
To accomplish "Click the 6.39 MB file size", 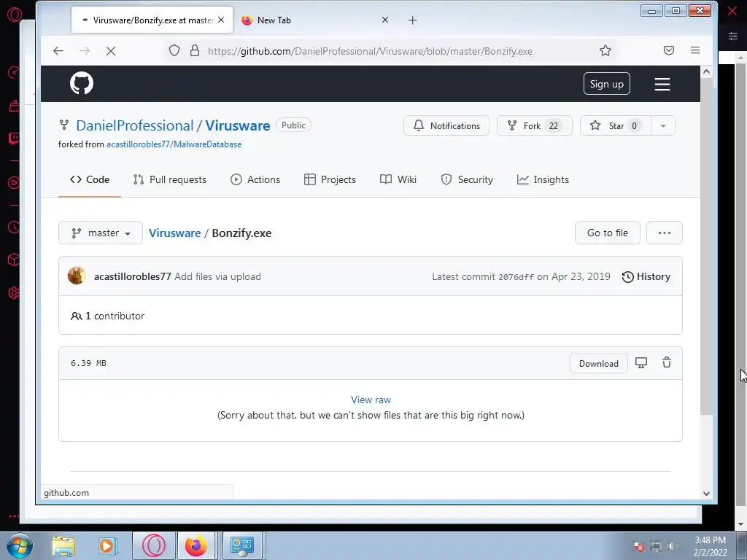I will (x=88, y=363).
